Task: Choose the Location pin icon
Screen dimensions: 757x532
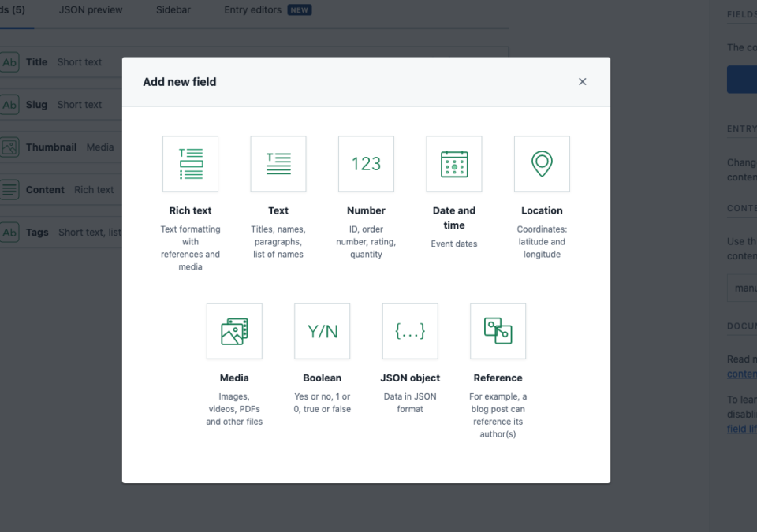Action: pos(542,164)
